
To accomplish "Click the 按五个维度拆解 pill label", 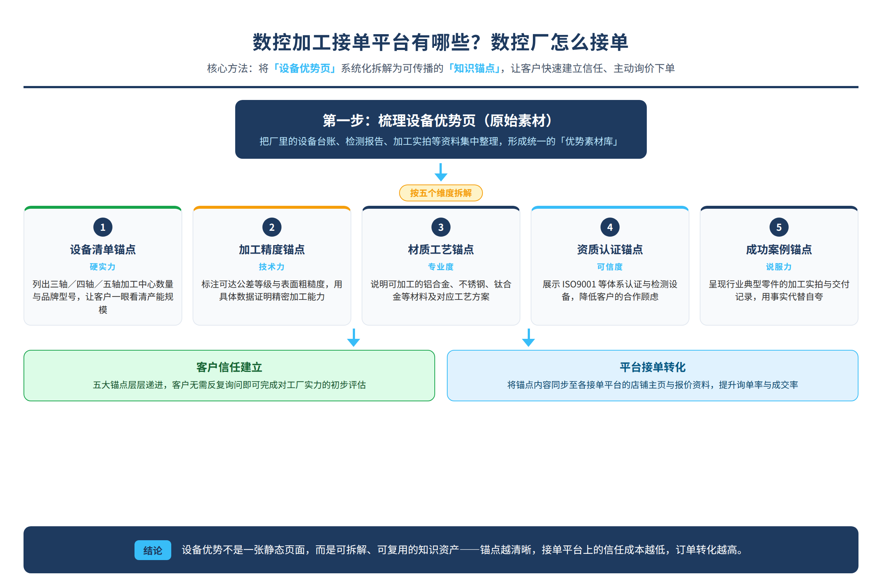I will [441, 193].
